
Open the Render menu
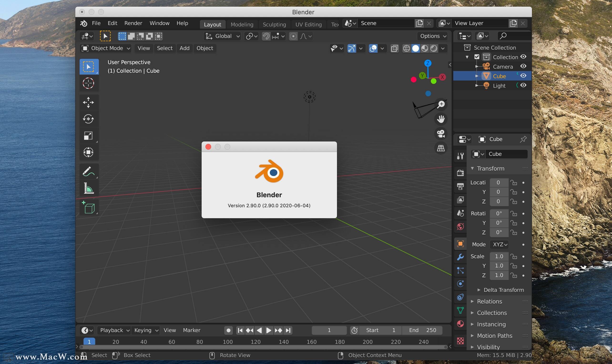133,23
